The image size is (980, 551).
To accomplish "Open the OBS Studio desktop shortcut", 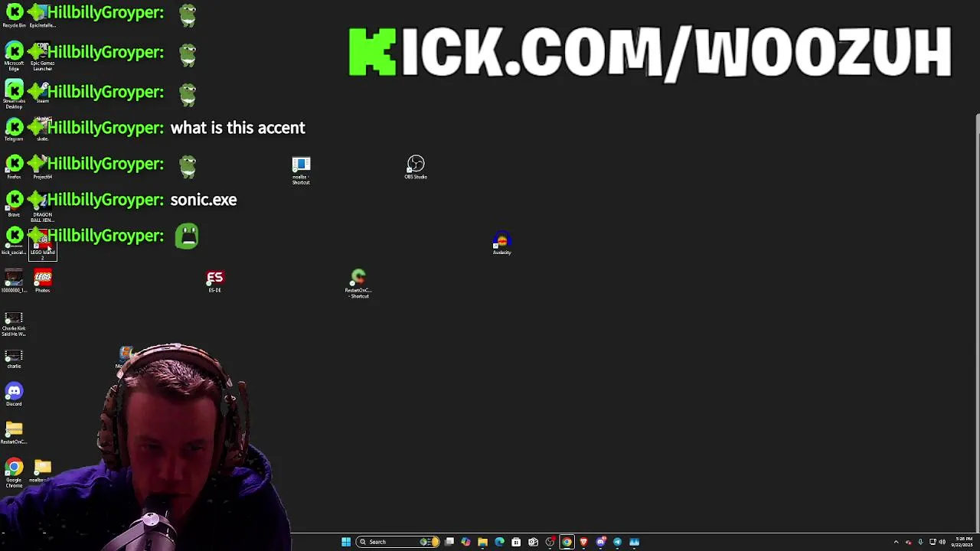I will 416,167.
